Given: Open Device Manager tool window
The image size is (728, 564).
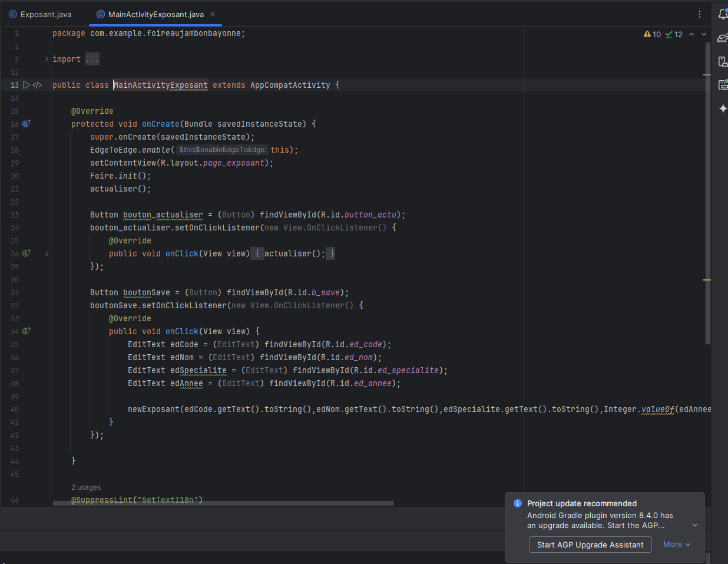Looking at the screenshot, I should point(723,61).
